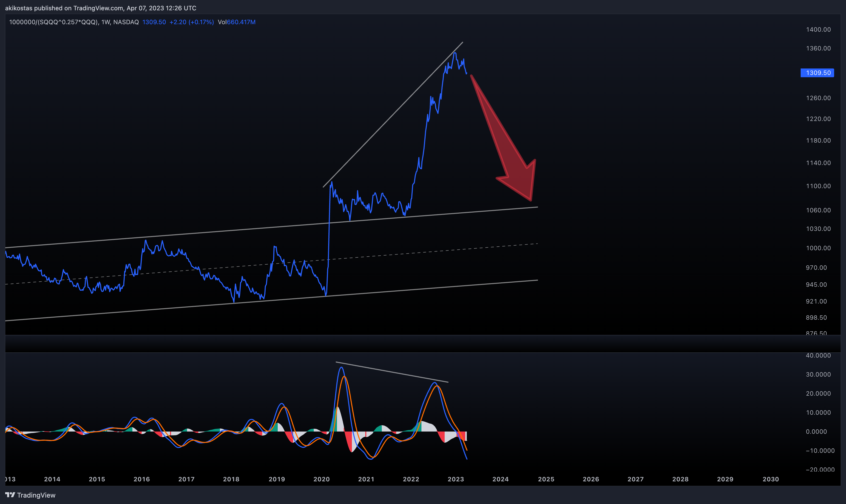The image size is (846, 504).
Task: Click the 1100.00 price axis label
Action: [818, 186]
